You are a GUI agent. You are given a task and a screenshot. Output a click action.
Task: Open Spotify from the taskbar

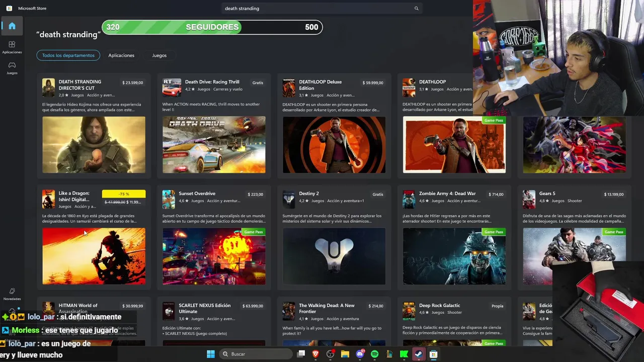pos(374,354)
